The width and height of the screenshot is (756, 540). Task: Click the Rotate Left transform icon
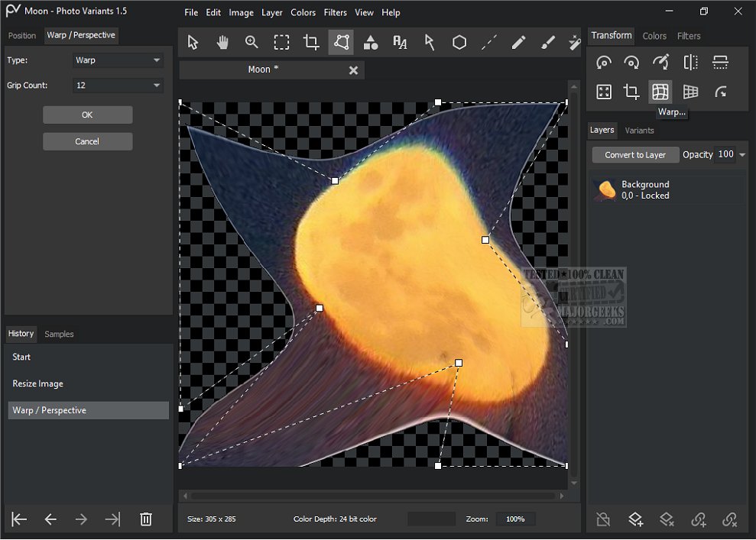tap(603, 63)
